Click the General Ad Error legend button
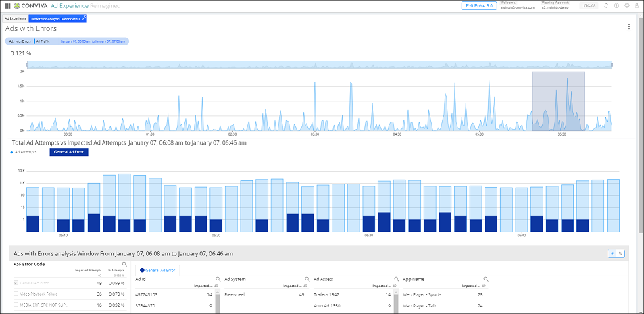The image size is (644, 314). [x=68, y=152]
